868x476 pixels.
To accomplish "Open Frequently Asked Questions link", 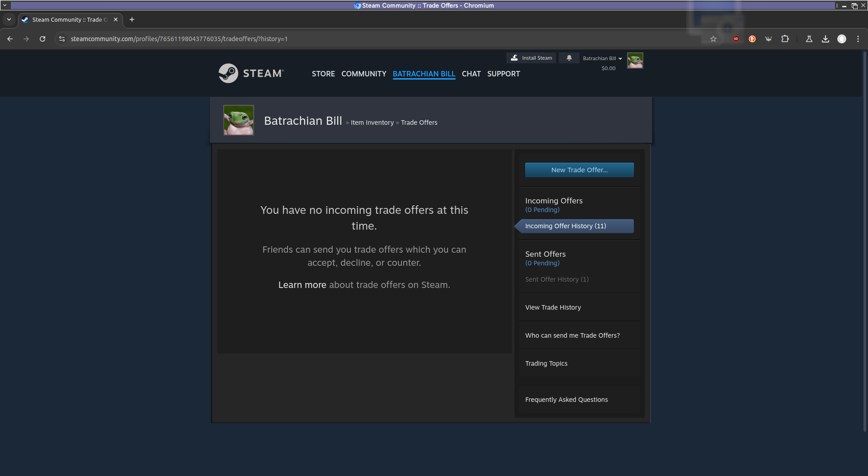I will 566,400.
